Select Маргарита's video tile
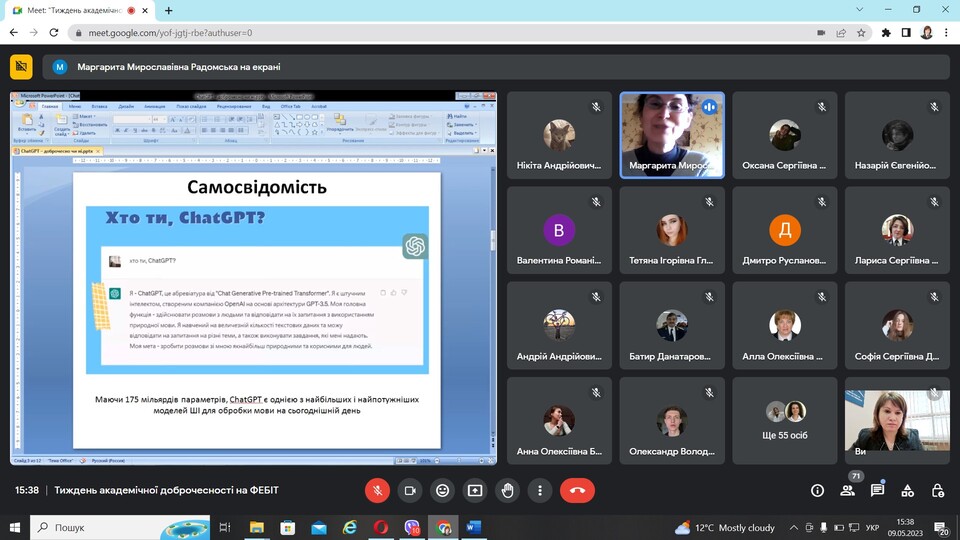960x540 pixels. pyautogui.click(x=672, y=135)
